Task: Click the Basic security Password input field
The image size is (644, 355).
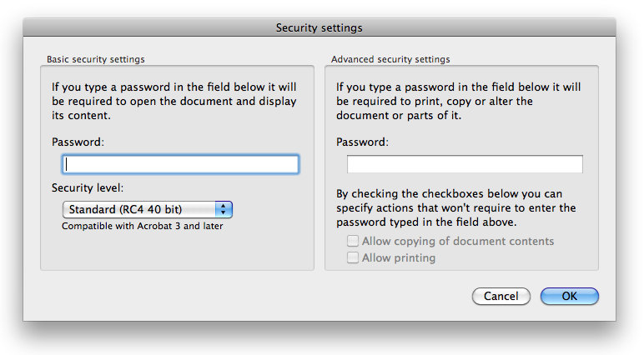Action: click(180, 164)
